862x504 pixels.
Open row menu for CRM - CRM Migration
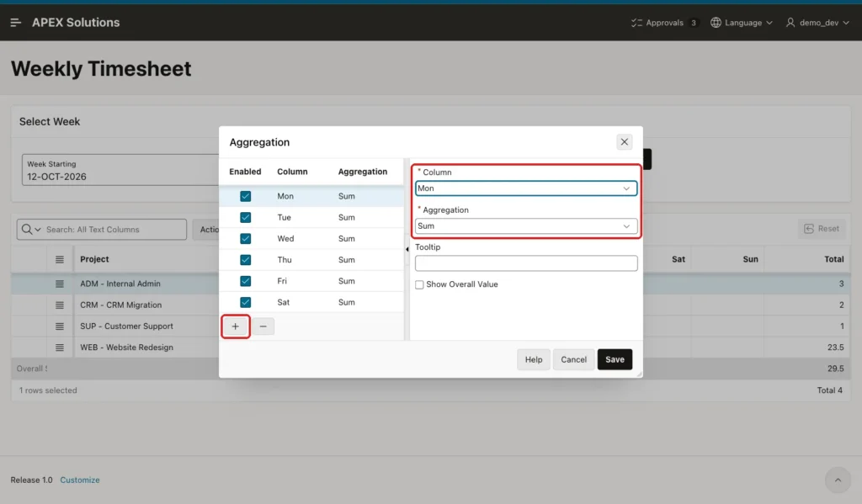pyautogui.click(x=60, y=305)
